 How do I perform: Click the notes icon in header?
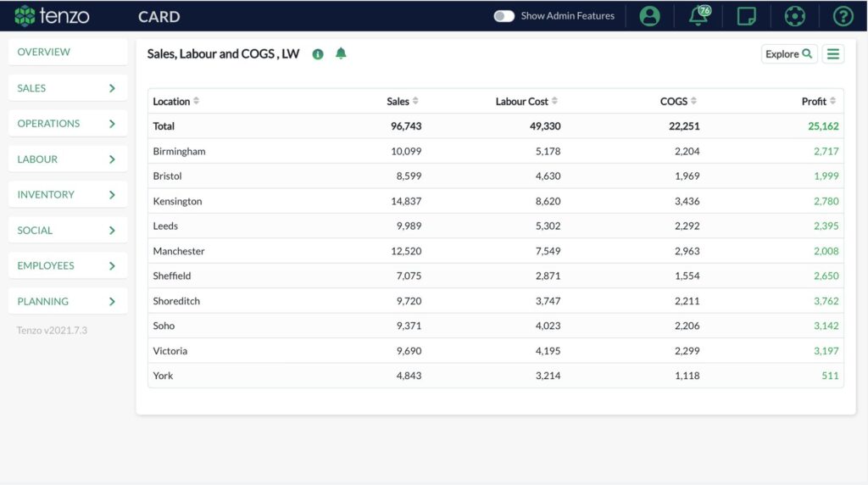pyautogui.click(x=746, y=16)
